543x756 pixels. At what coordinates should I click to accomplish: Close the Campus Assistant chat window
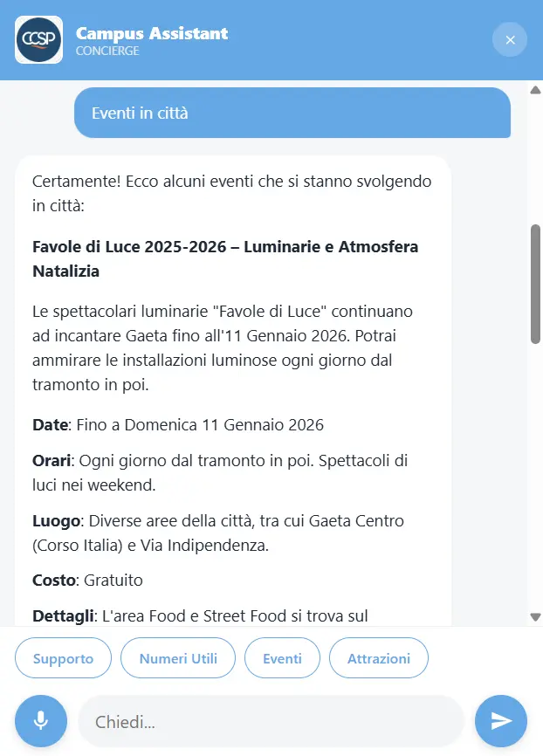pyautogui.click(x=510, y=39)
